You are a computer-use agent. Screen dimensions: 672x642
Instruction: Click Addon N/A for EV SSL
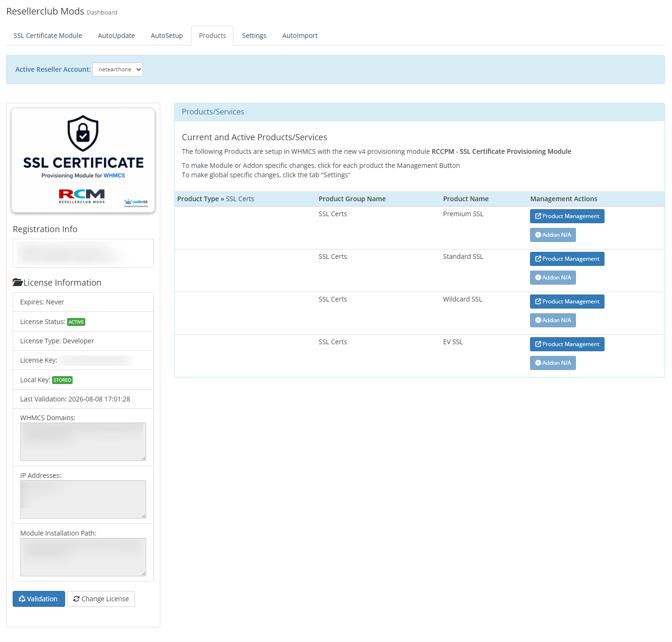click(x=553, y=363)
